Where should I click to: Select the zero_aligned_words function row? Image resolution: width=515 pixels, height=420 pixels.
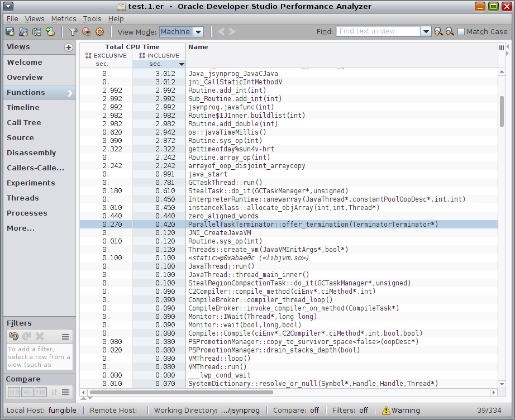click(x=289, y=216)
